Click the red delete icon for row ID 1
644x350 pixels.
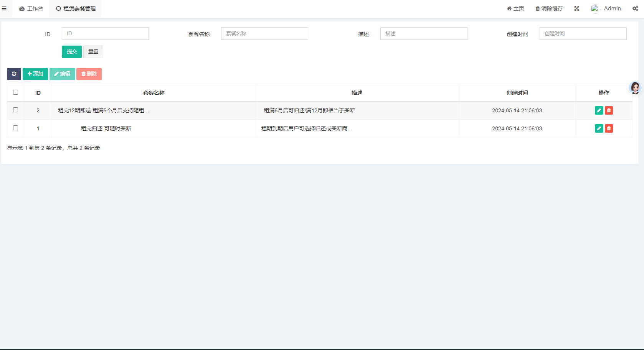(609, 128)
